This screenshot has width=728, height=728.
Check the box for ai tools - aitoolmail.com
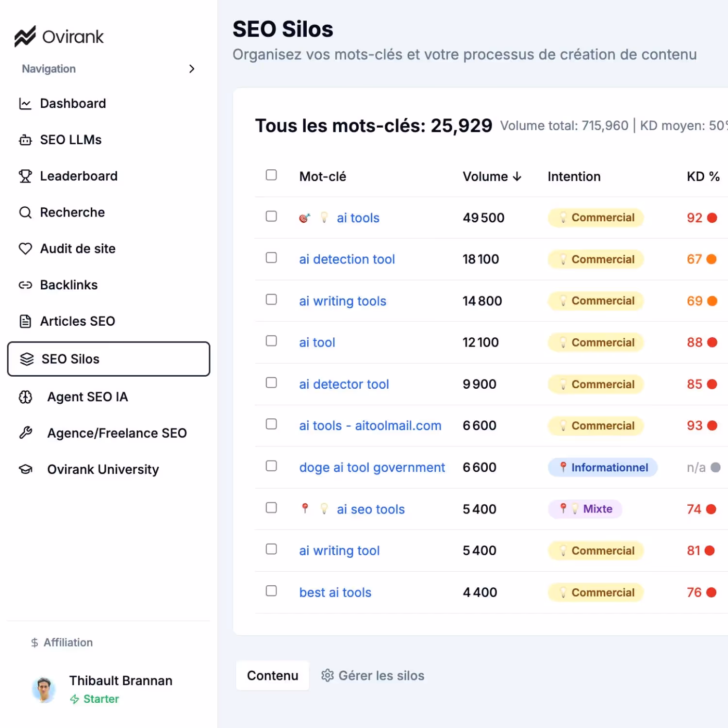click(271, 424)
